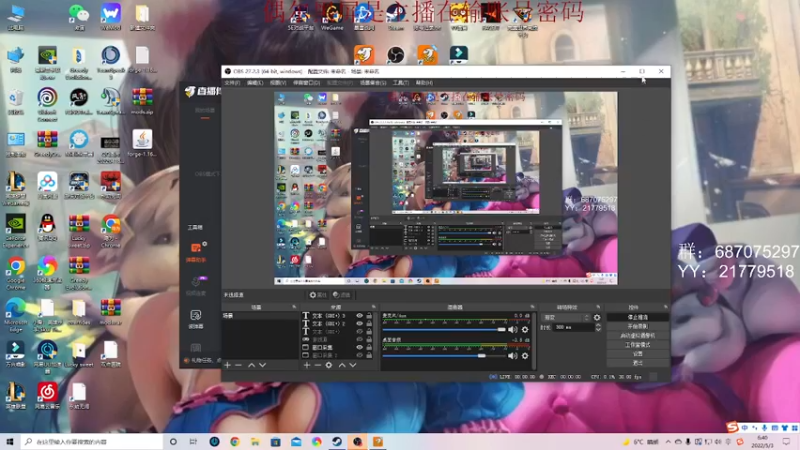Open NetEase Cloud Music red desktop icon
This screenshot has height=450, width=800.
(x=47, y=396)
